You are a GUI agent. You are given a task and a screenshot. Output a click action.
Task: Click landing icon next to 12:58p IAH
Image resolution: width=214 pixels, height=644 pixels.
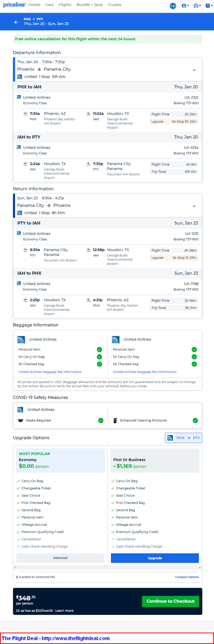click(x=88, y=250)
